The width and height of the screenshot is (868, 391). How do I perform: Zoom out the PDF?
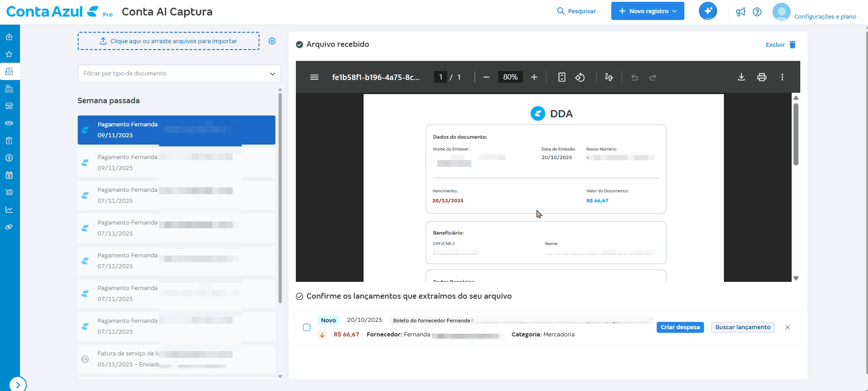(x=486, y=77)
